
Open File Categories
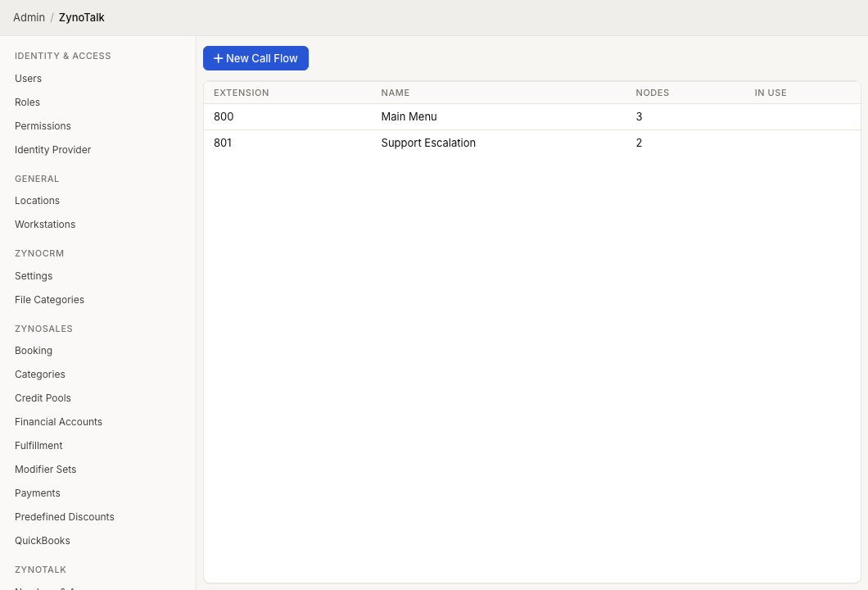(49, 300)
